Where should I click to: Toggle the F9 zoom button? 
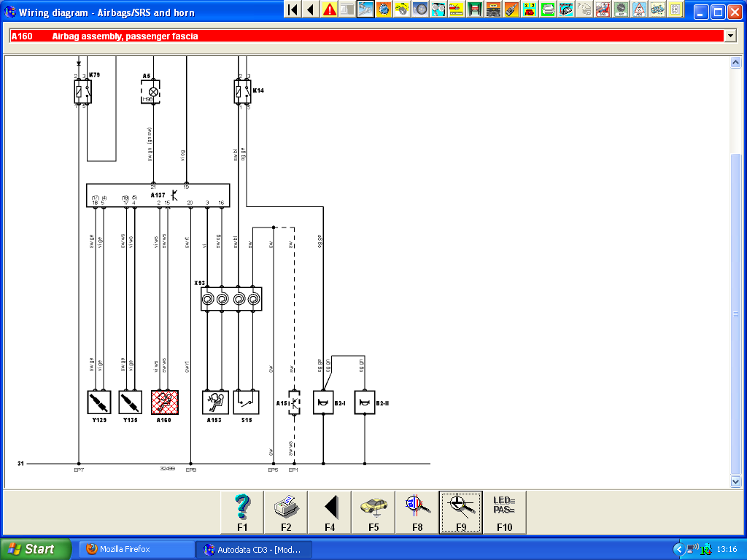point(461,513)
